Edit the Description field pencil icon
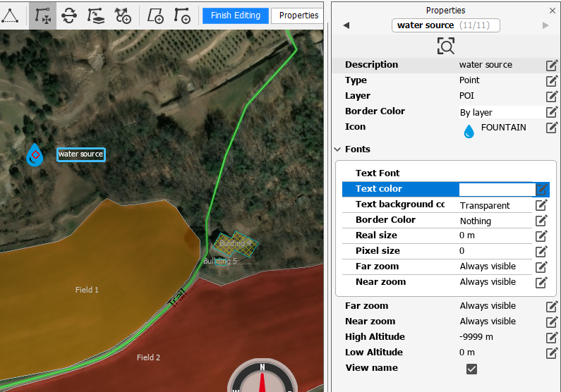 [x=552, y=65]
